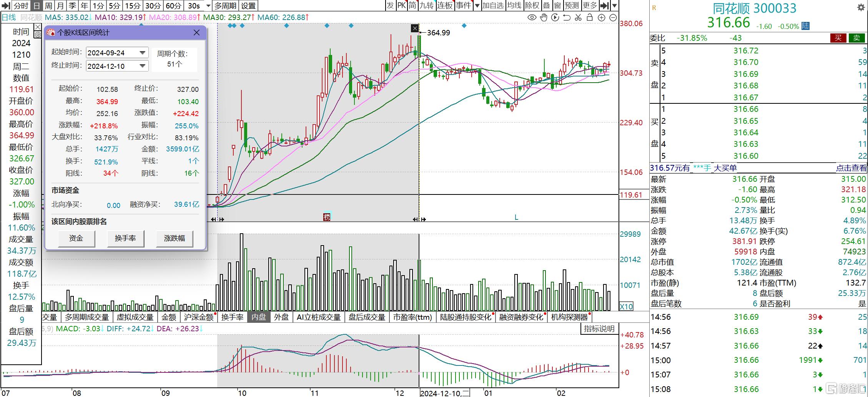Click the 涨跌幅 ranking button
This screenshot has width=868, height=397.
[x=175, y=238]
